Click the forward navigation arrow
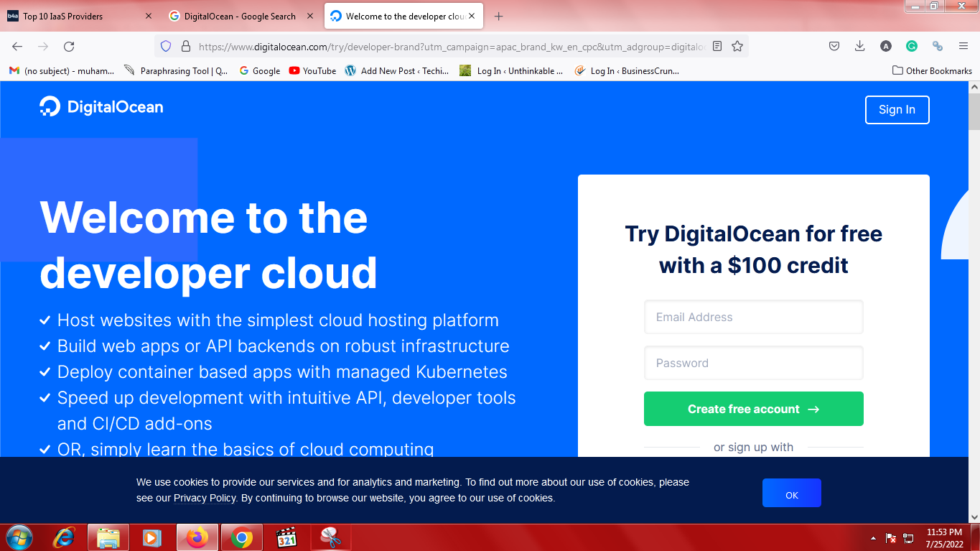This screenshot has width=980, height=551. pos(43,46)
